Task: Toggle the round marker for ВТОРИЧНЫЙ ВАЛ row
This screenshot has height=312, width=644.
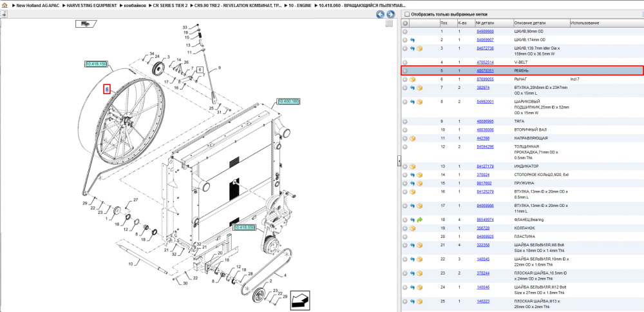Action: tap(405, 130)
